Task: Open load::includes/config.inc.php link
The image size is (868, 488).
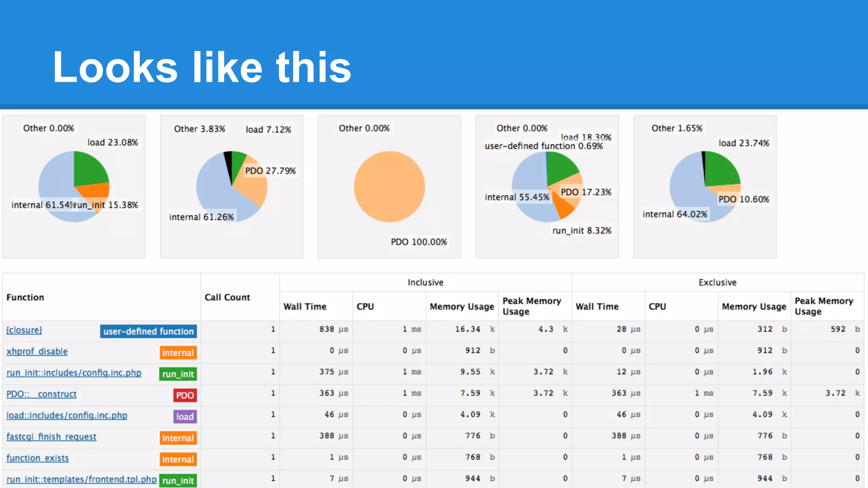Action: point(67,415)
